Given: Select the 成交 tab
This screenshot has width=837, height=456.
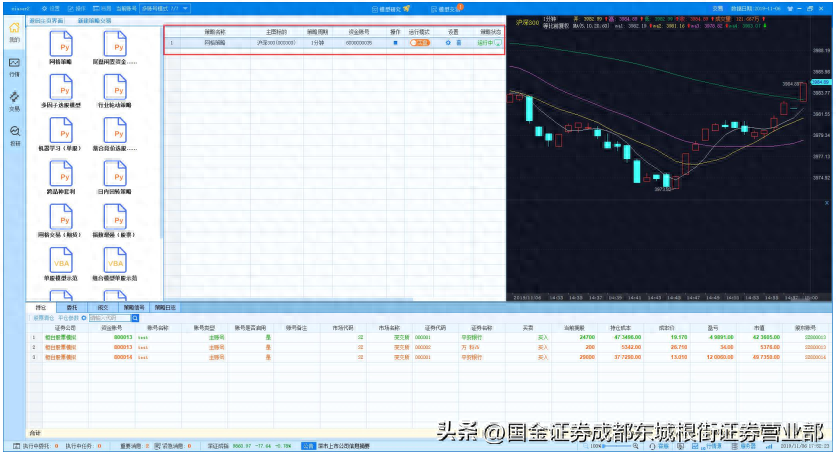Looking at the screenshot, I should tap(103, 308).
